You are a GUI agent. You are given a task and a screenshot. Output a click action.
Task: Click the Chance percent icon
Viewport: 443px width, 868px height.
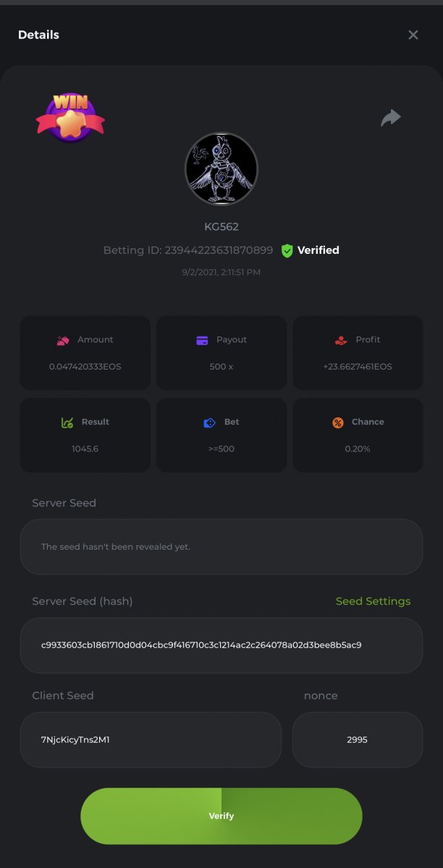[338, 422]
